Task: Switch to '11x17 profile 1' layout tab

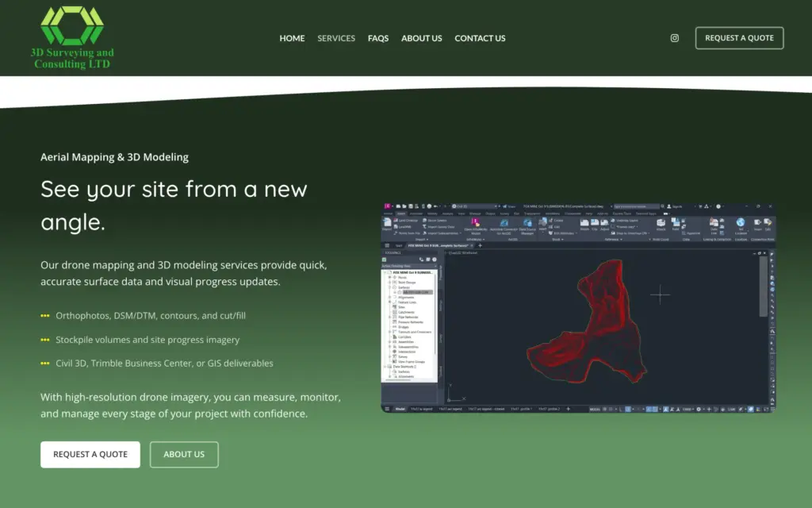Action: [x=522, y=409]
